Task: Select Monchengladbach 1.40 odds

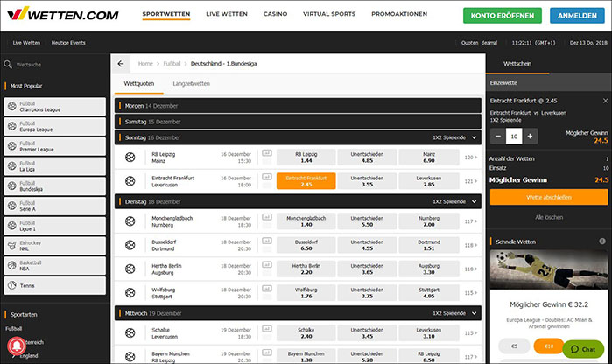Action: [306, 221]
